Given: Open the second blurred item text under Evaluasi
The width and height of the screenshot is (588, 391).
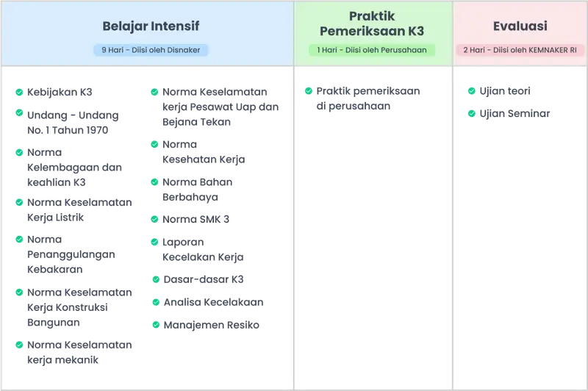Looking at the screenshot, I should [515, 113].
